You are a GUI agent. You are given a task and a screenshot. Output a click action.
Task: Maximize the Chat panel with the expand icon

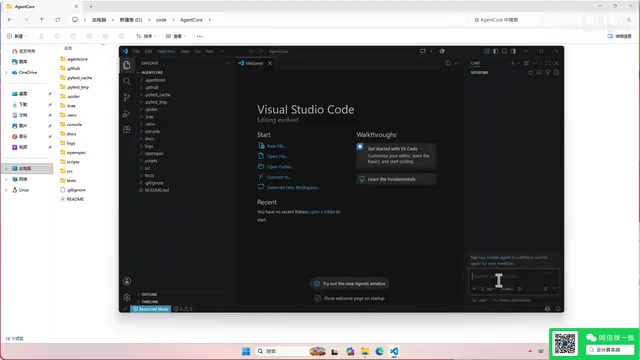547,63
